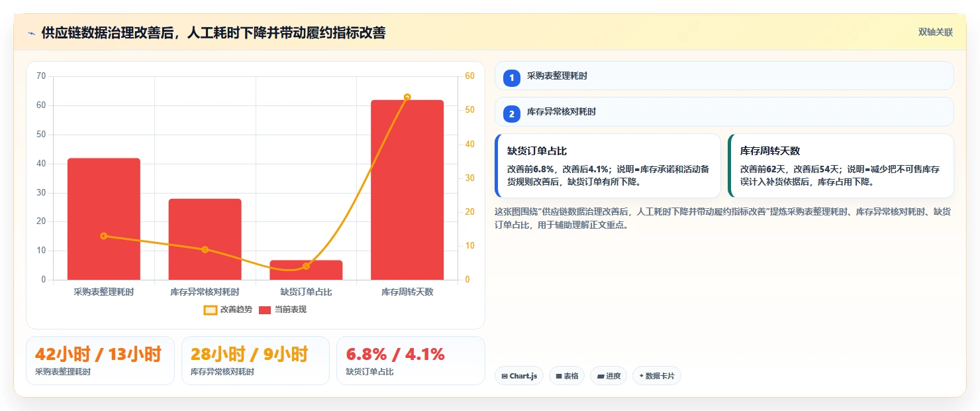Click the trend line point above 库存周转天数
Image resolution: width=980 pixels, height=411 pixels.
click(x=407, y=97)
